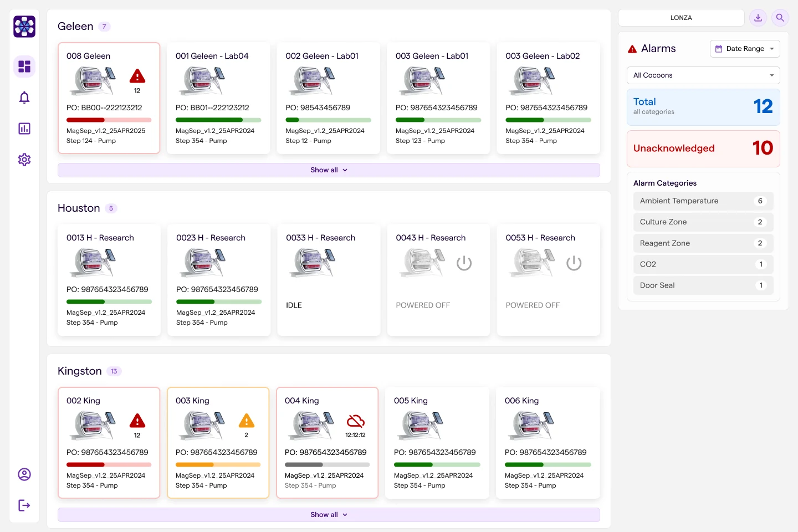Image resolution: width=798 pixels, height=532 pixels.
Task: Open the reports chart icon in sidebar
Action: [x=24, y=129]
